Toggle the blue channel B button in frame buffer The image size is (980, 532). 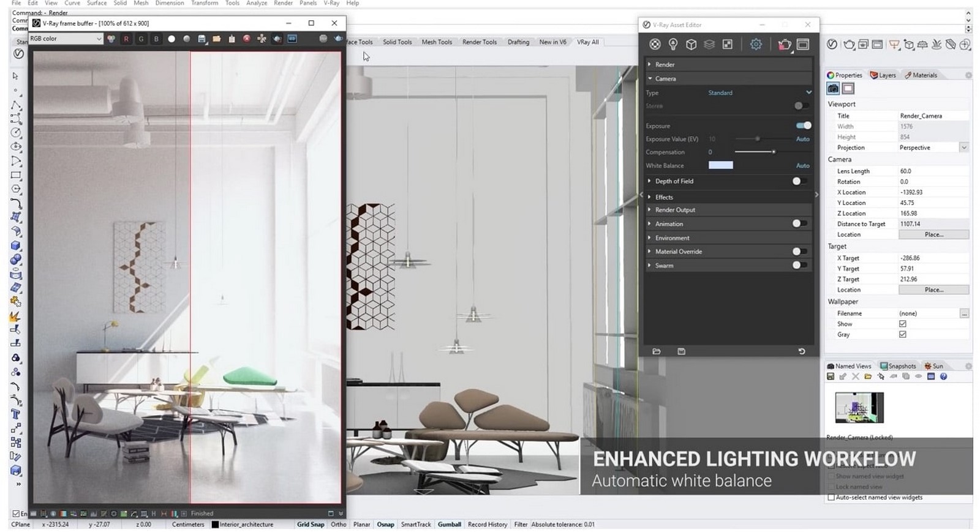(156, 39)
